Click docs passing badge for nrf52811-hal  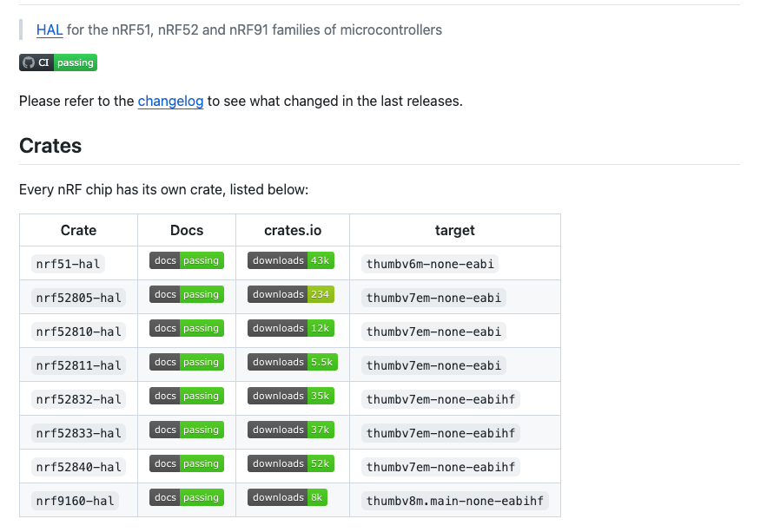[x=187, y=362]
